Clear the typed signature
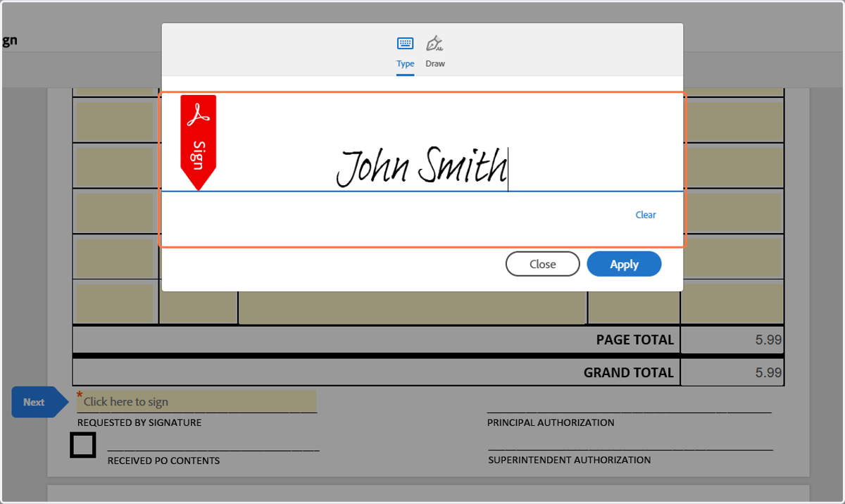845x504 pixels. (646, 215)
